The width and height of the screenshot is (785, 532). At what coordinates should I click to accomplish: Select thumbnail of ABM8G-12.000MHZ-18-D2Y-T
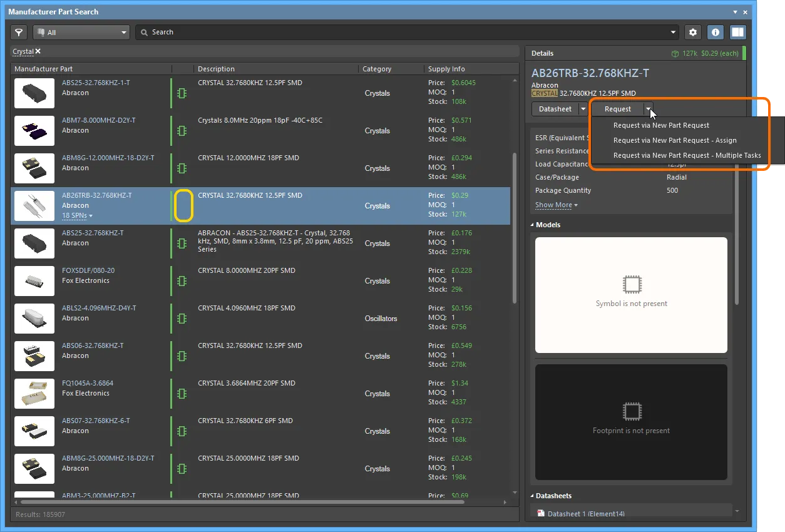click(x=34, y=168)
